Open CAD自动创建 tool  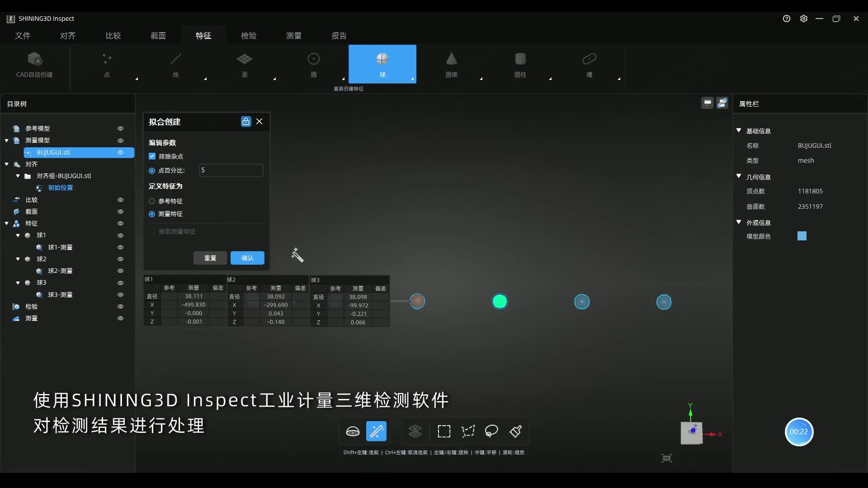[35, 64]
